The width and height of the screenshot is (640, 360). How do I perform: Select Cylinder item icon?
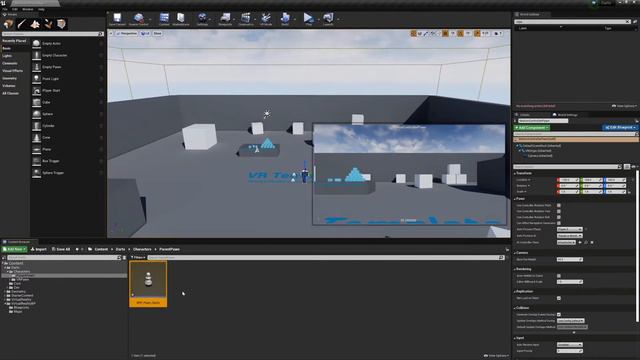click(x=36, y=126)
